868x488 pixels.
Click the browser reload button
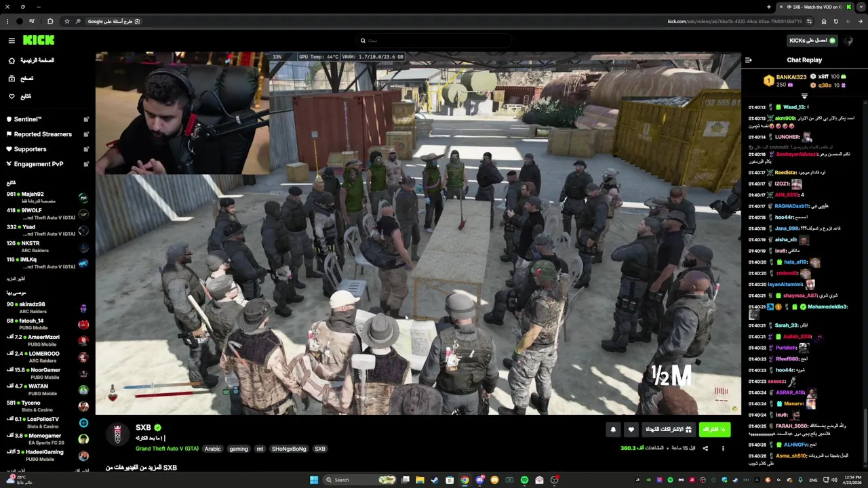tap(835, 21)
